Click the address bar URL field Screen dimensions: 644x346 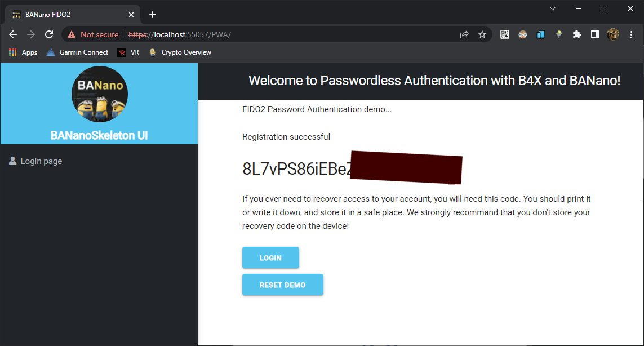282,34
